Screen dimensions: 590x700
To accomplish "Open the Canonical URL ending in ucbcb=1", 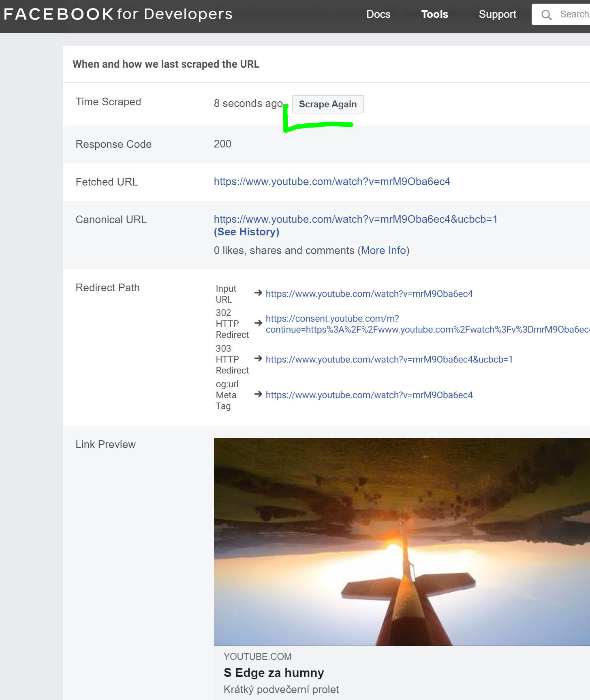I will pos(355,219).
